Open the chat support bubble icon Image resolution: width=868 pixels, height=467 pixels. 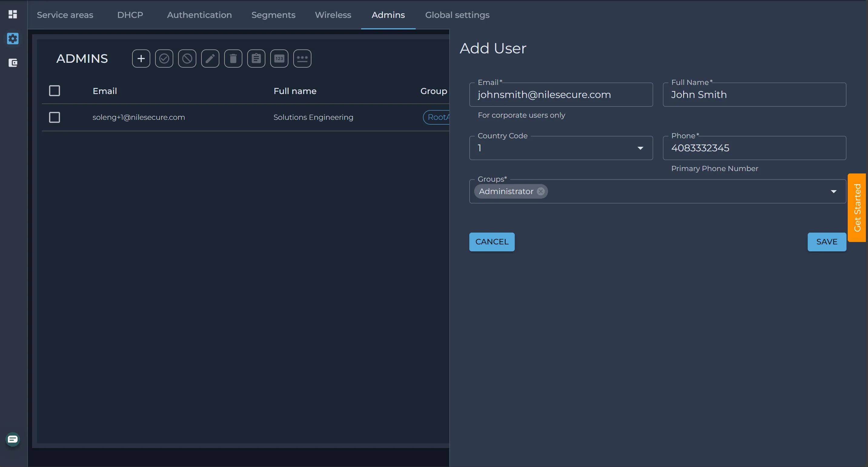[13, 439]
